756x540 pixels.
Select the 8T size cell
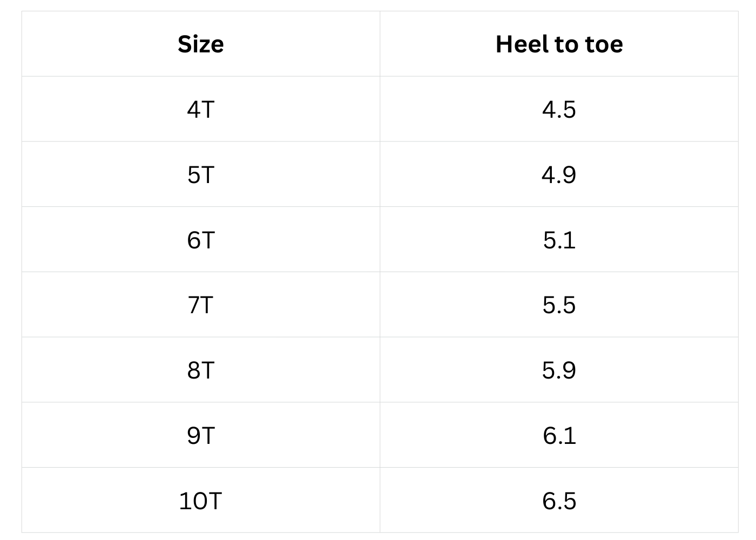[x=200, y=370]
